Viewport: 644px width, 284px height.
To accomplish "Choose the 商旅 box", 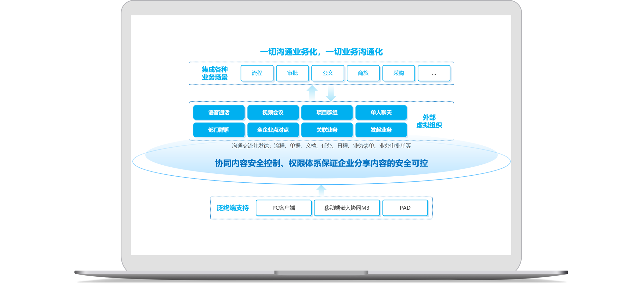I will coord(363,73).
